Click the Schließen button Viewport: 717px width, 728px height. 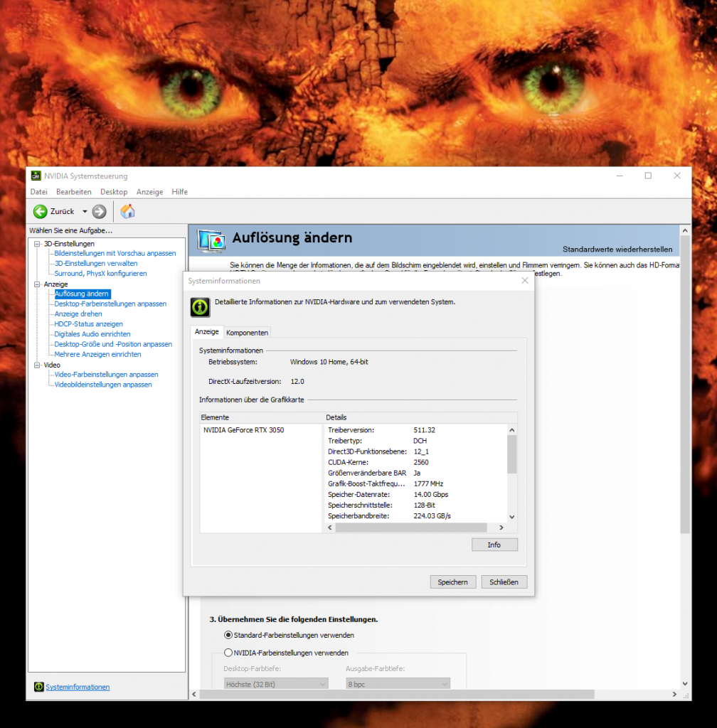pos(504,582)
